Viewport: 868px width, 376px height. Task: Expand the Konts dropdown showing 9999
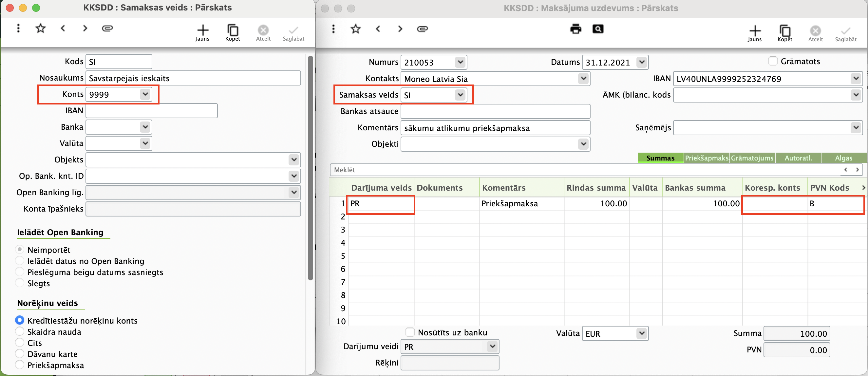pyautogui.click(x=145, y=94)
